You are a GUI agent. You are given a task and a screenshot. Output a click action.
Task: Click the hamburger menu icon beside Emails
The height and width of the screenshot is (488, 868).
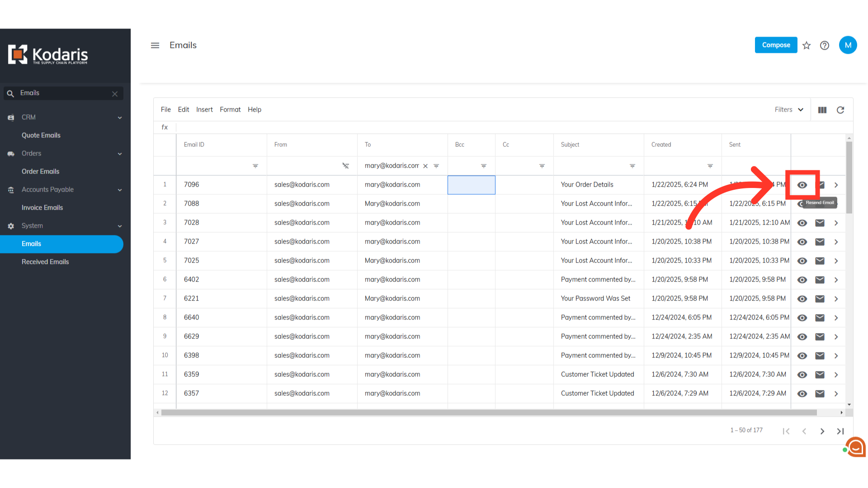point(155,45)
